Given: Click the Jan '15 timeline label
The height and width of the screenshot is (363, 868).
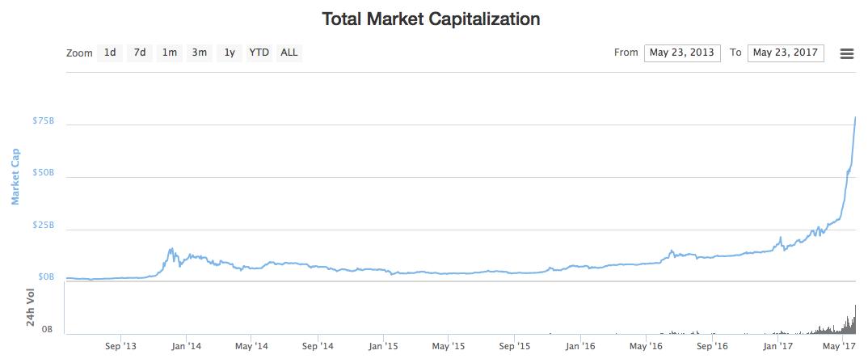Looking at the screenshot, I should (383, 346).
